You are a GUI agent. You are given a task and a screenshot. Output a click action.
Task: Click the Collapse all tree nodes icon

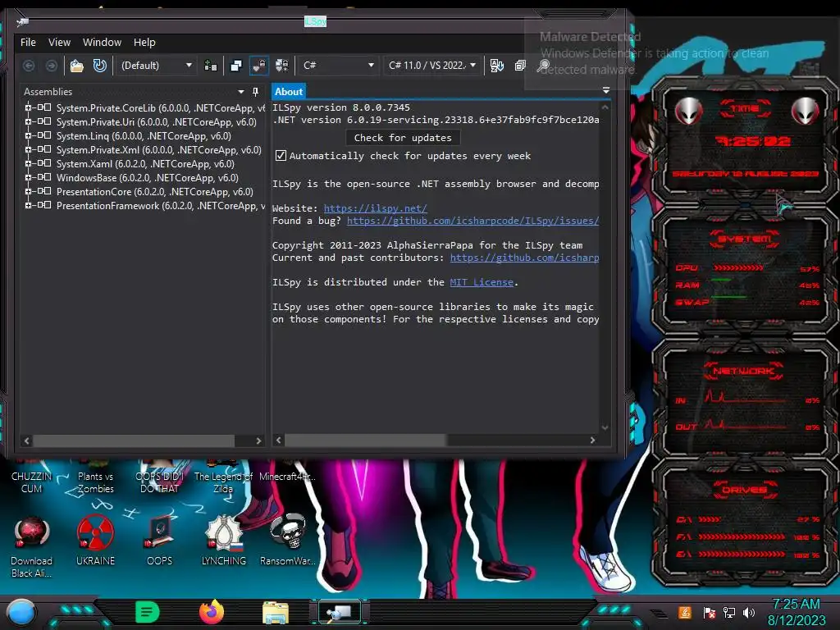520,66
